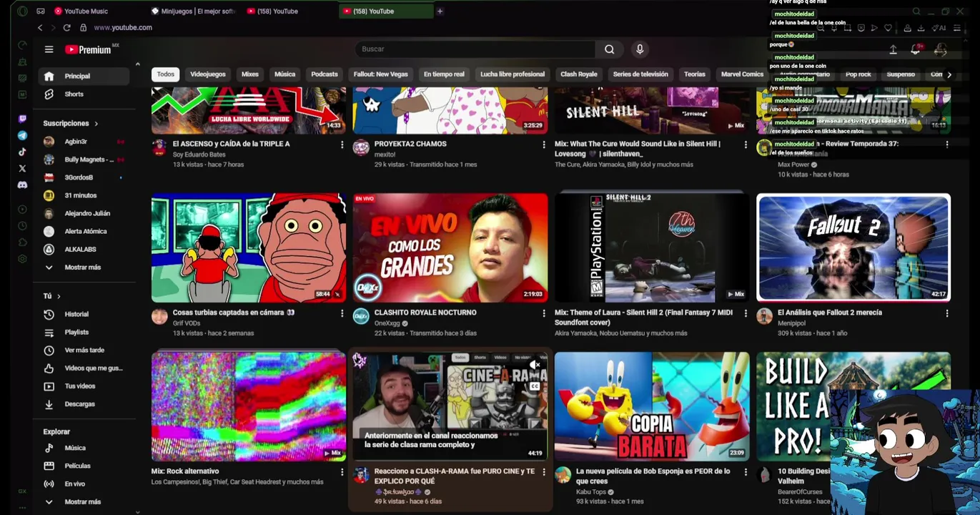Expand Suscripciones section arrow

tap(96, 124)
